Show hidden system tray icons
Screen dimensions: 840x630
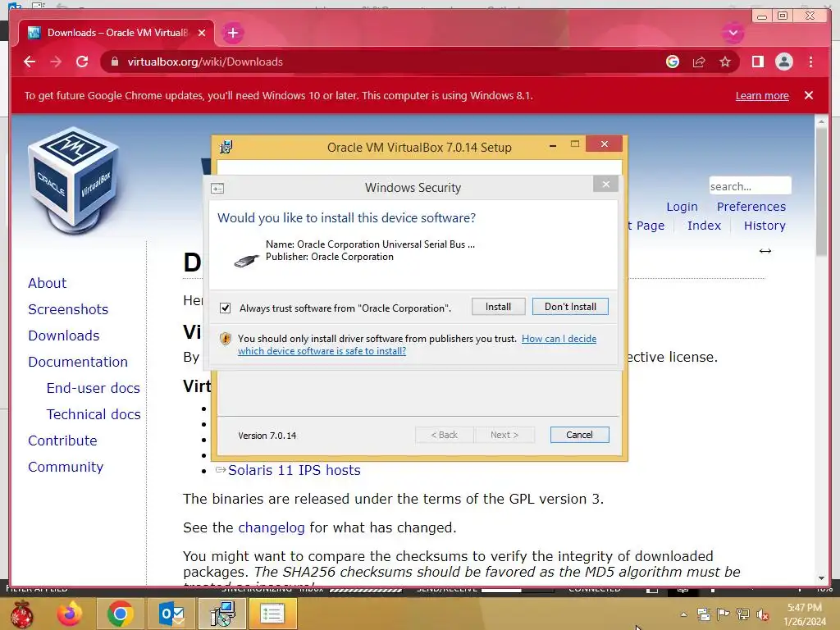click(683, 614)
